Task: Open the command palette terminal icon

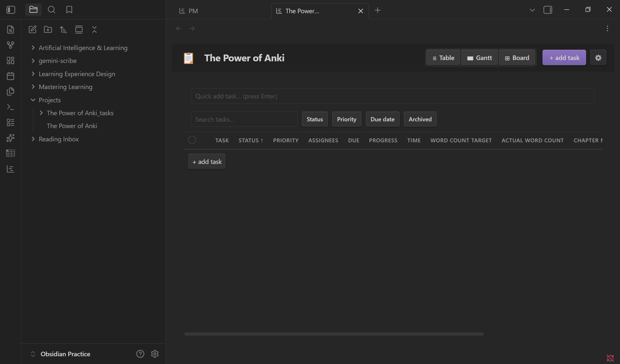Action: pyautogui.click(x=10, y=107)
